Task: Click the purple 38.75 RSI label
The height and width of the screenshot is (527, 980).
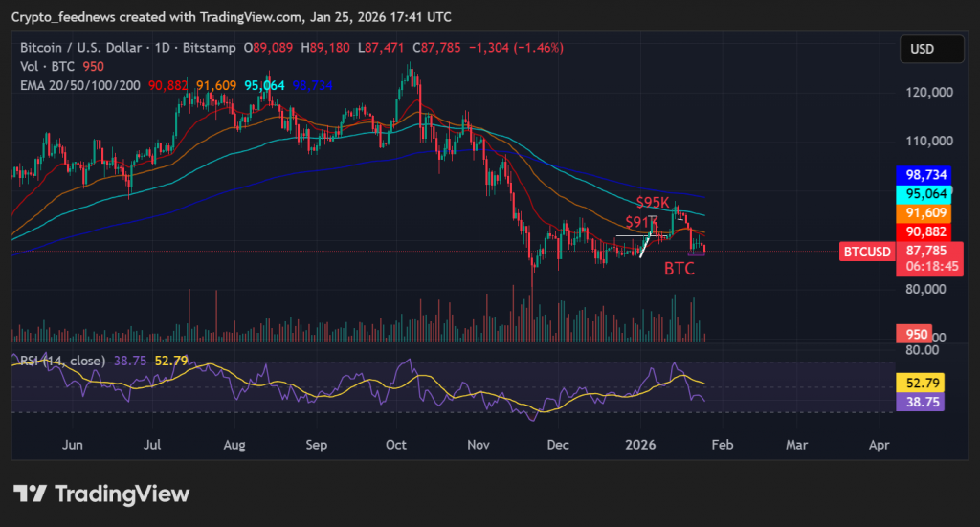Action: 920,404
